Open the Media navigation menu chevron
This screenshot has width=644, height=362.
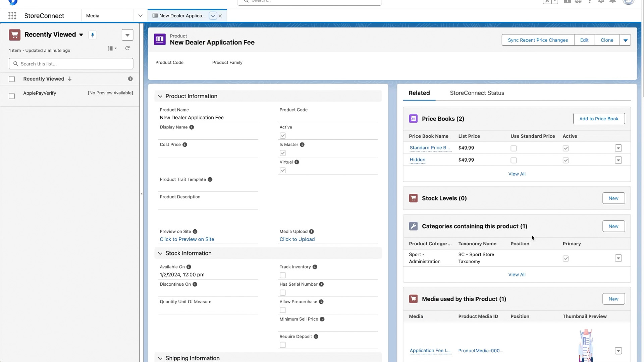140,16
